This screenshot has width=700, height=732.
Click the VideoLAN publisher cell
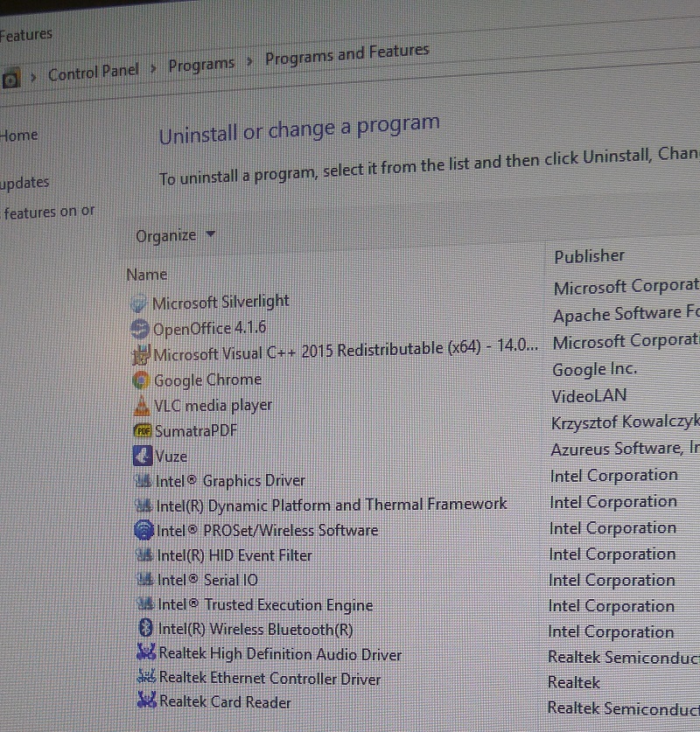(x=589, y=396)
